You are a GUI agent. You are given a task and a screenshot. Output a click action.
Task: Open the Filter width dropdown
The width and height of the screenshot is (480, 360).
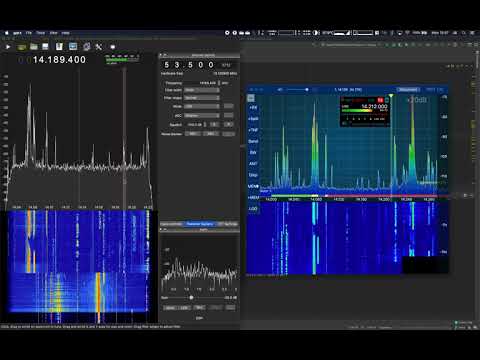coord(202,90)
